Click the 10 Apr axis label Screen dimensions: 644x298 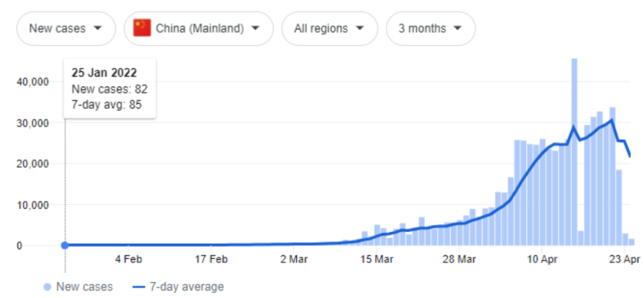(542, 259)
